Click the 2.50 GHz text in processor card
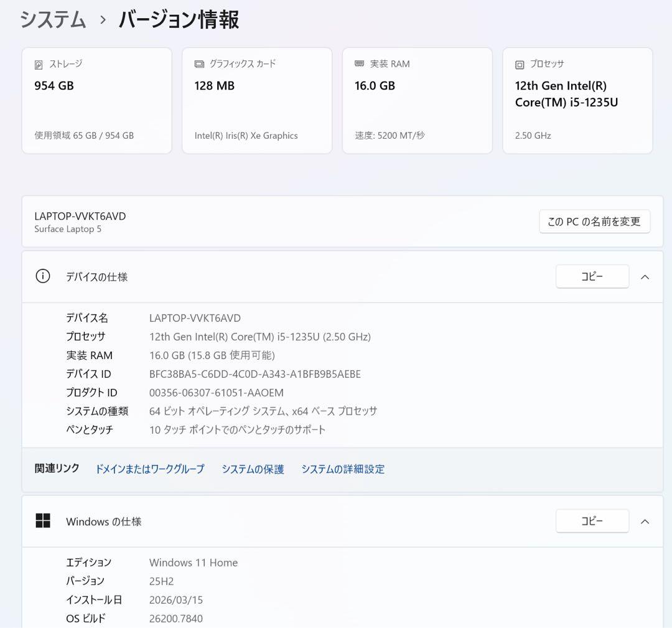Image resolution: width=672 pixels, height=628 pixels. pyautogui.click(x=533, y=136)
